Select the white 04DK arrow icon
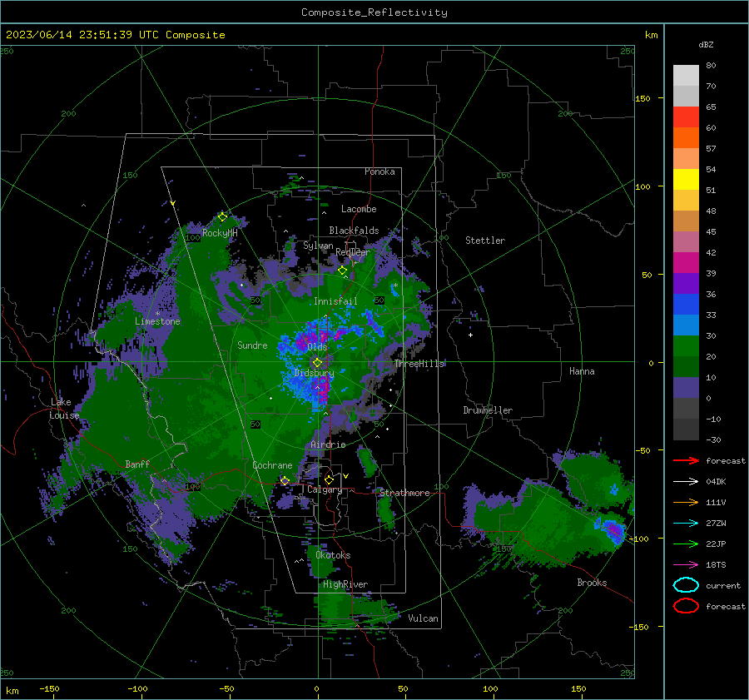This screenshot has width=749, height=700. click(686, 481)
